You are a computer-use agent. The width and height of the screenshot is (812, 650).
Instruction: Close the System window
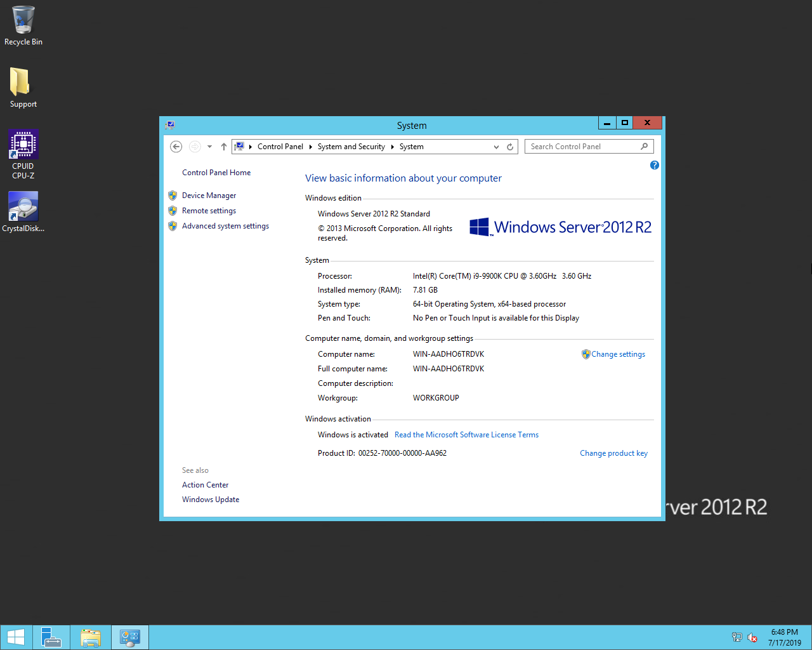click(x=647, y=123)
